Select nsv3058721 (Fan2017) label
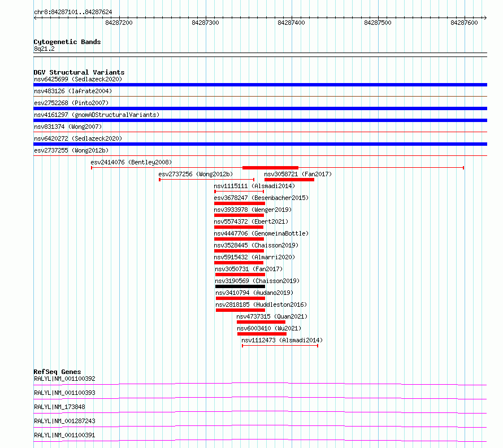 (x=298, y=174)
